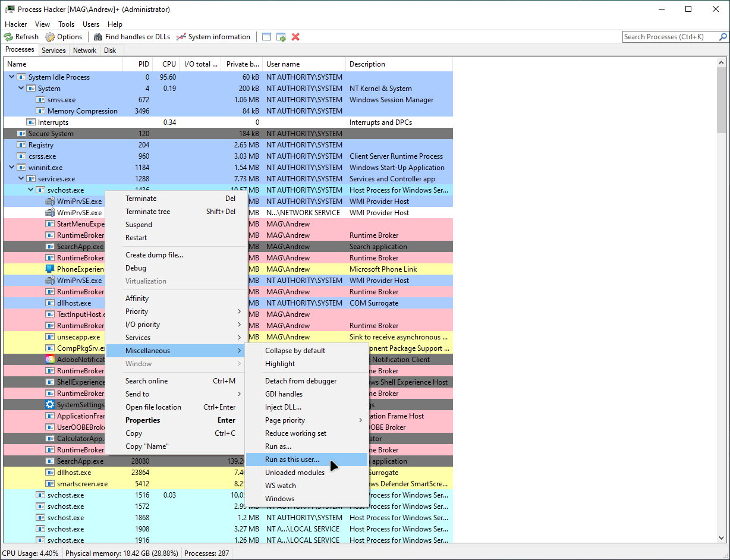
Task: Click the Find handles or DLLs icon
Action: pos(97,36)
